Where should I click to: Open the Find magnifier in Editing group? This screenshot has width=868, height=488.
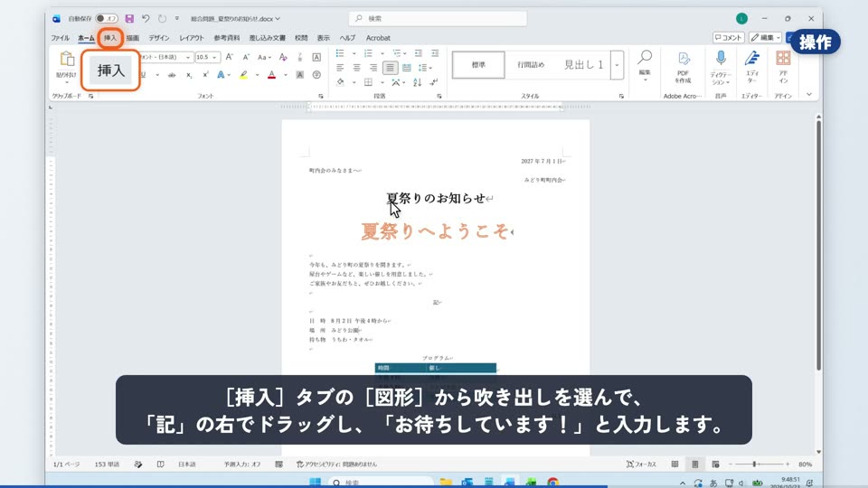pyautogui.click(x=645, y=57)
